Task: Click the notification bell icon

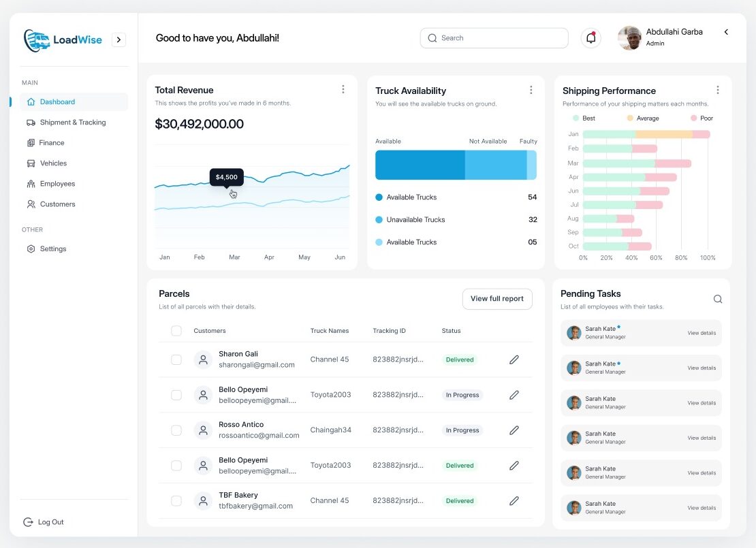Action: click(590, 38)
